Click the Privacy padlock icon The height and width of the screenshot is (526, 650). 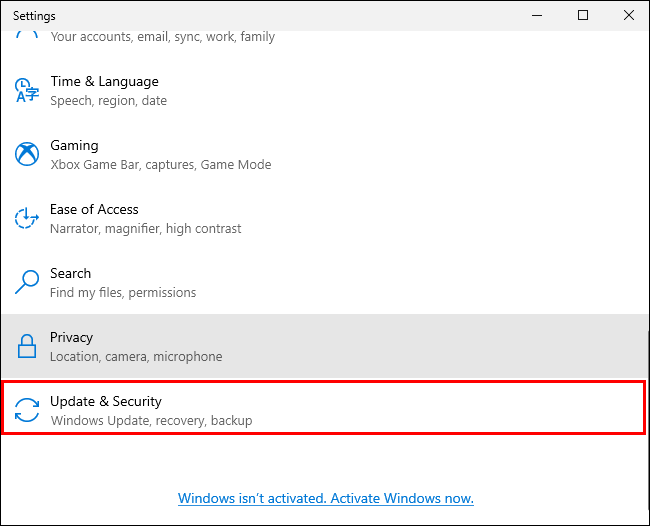click(x=26, y=346)
